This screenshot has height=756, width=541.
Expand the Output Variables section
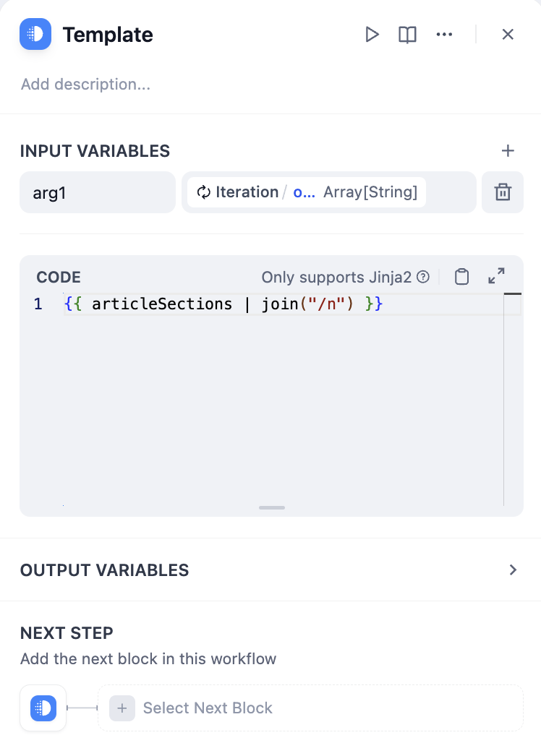click(x=513, y=570)
